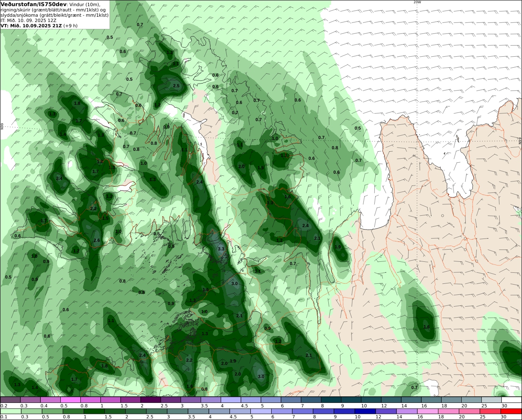The image size is (522, 420).
Task: Select the light pink 16–18 rain legend swatch
Action: click(428, 411)
